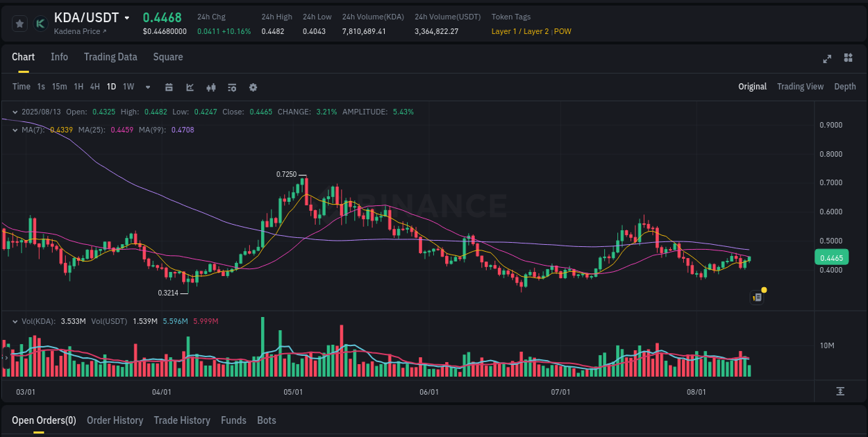868x437 pixels.
Task: Switch to the Trading Data tab
Action: (x=110, y=57)
